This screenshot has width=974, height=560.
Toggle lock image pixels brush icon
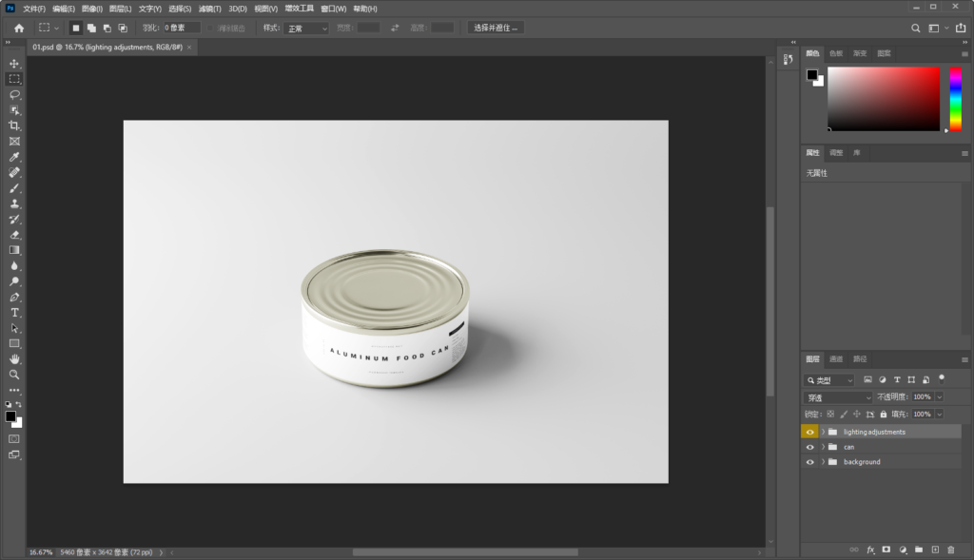[x=844, y=415]
